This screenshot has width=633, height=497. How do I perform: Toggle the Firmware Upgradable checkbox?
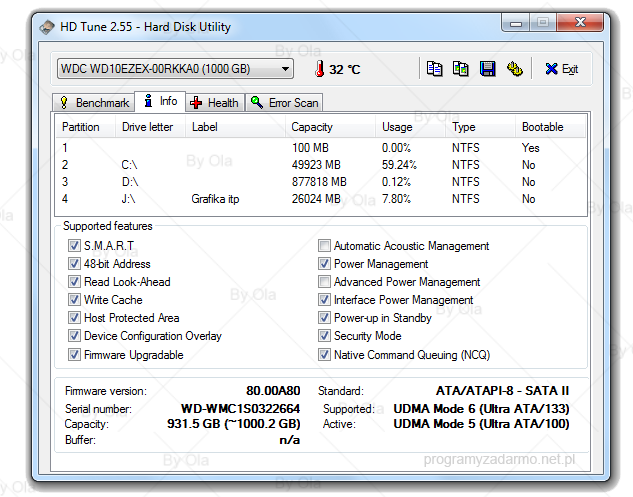[x=74, y=354]
